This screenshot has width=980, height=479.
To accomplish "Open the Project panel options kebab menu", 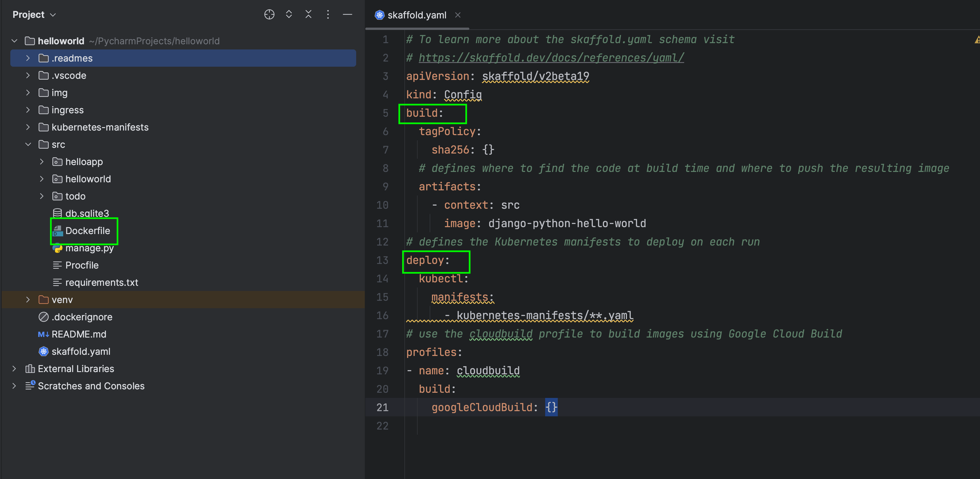I will tap(328, 14).
